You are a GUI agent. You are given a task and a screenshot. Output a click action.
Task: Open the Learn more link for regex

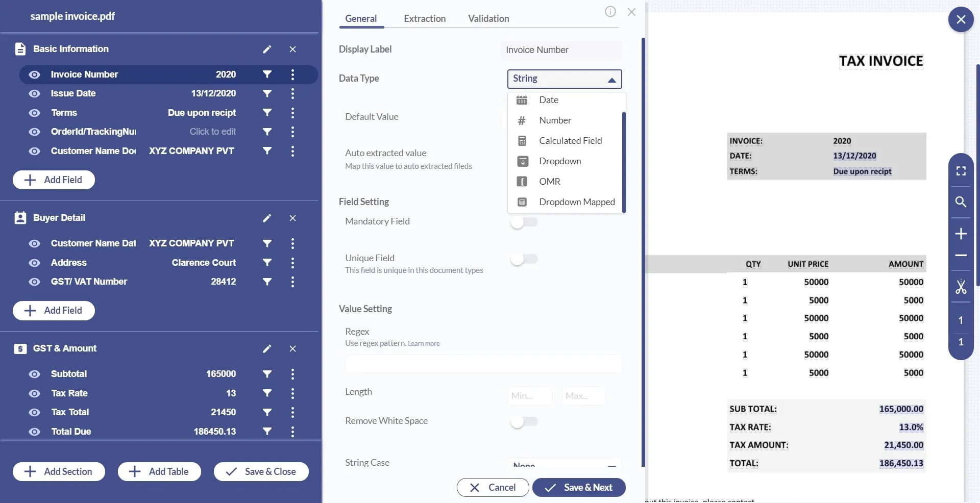[x=424, y=344]
